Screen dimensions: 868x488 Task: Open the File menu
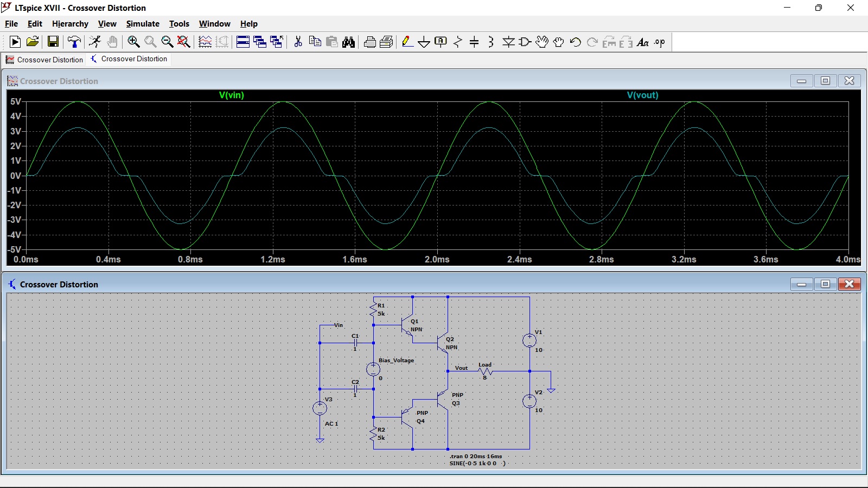coord(11,24)
